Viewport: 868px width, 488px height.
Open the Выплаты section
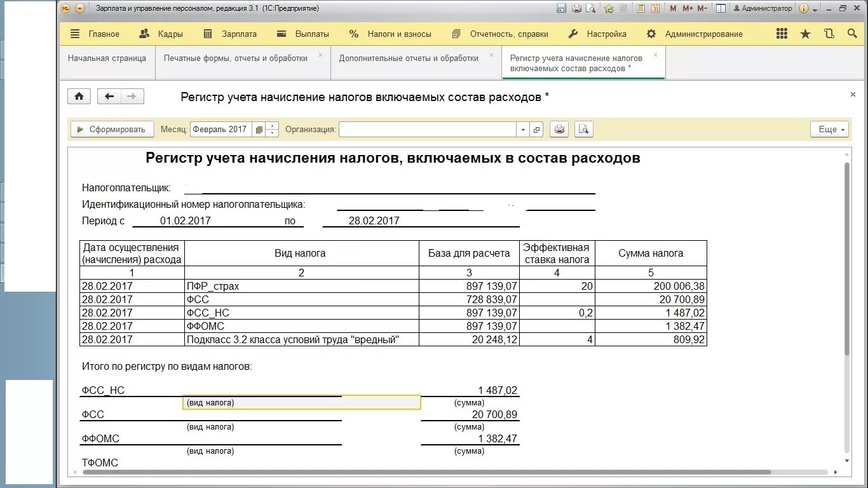click(303, 34)
